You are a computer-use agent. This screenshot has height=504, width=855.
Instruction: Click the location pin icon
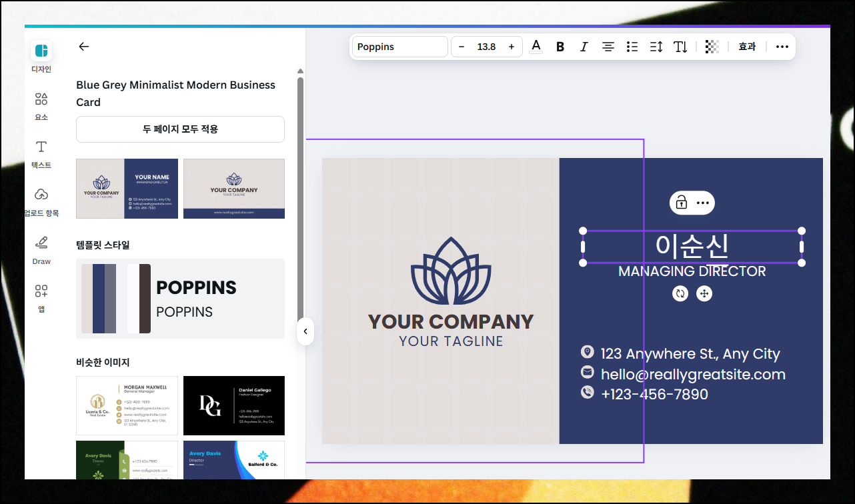pyautogui.click(x=587, y=351)
